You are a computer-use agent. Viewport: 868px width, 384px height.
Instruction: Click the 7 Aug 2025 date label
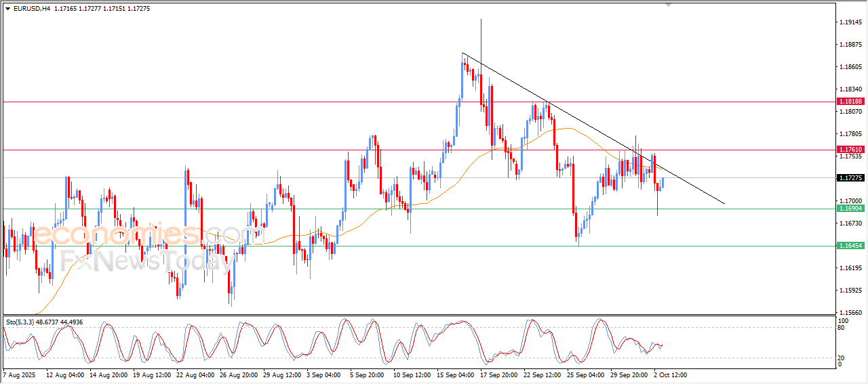[20, 375]
